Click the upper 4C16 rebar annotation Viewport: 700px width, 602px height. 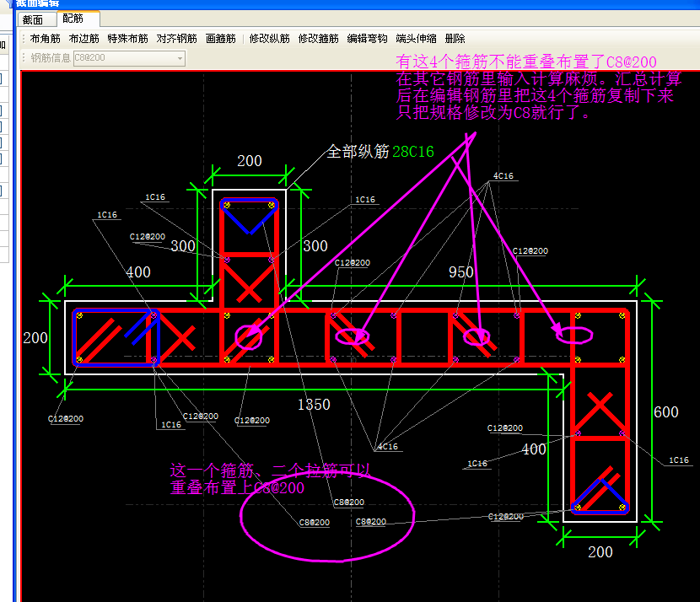pyautogui.click(x=503, y=176)
